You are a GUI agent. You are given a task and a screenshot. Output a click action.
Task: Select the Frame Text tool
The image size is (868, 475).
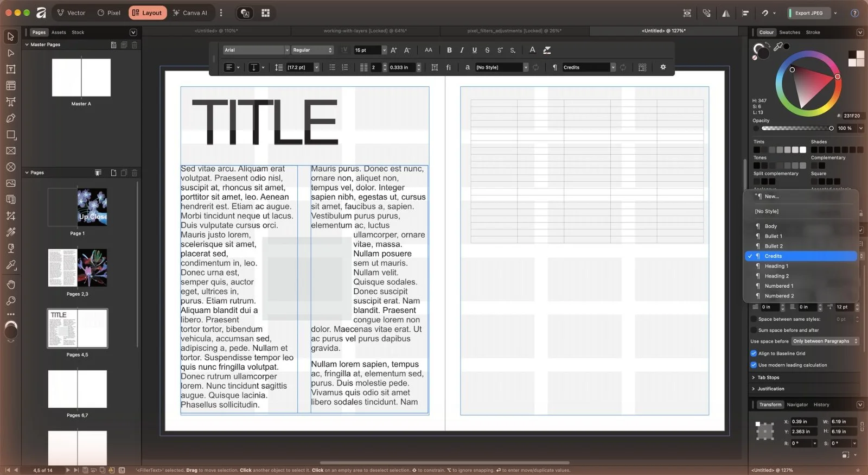(x=10, y=69)
